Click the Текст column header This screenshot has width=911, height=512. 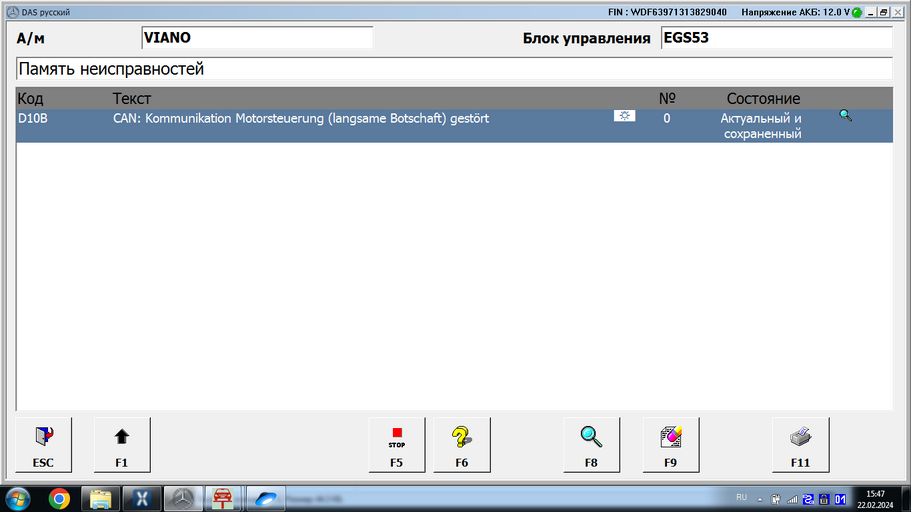(132, 99)
